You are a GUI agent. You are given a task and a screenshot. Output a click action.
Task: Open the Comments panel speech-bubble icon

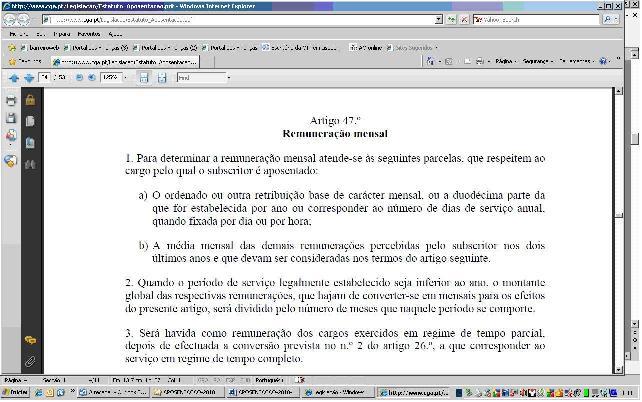pos(30,340)
